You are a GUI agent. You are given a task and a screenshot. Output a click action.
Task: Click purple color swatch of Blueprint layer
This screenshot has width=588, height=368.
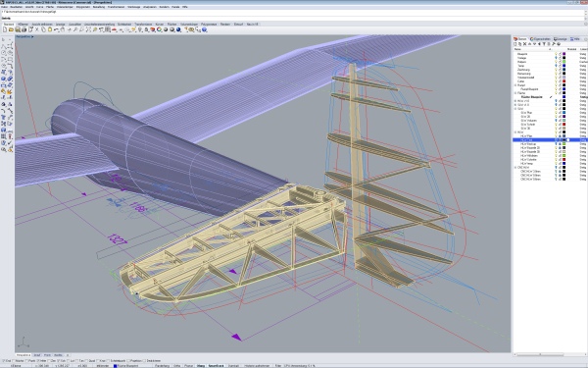pos(564,54)
